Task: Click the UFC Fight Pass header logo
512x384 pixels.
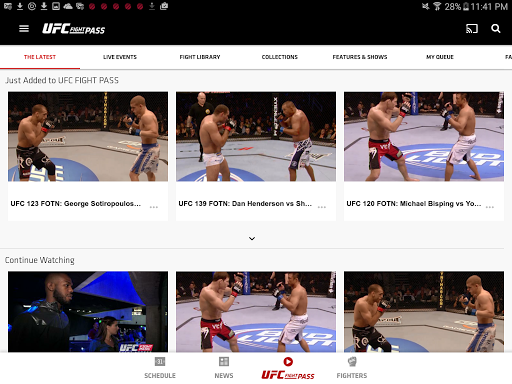Action: [x=73, y=29]
